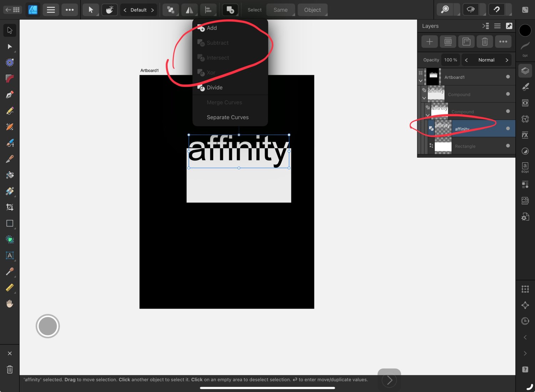Open the Normal blend mode list
The width and height of the screenshot is (535, 392).
click(486, 60)
